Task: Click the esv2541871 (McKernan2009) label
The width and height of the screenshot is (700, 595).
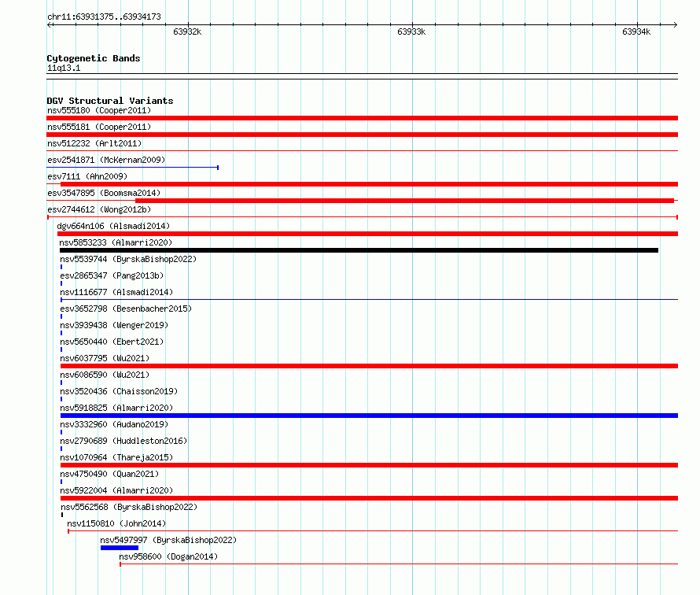Action: coord(106,160)
